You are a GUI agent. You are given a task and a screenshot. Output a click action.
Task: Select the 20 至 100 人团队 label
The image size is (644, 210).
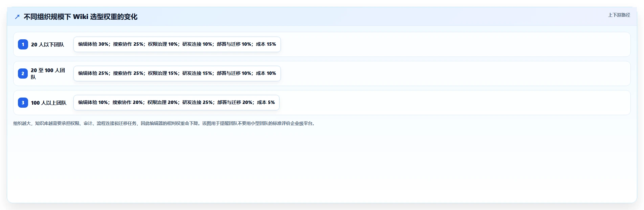[48, 73]
